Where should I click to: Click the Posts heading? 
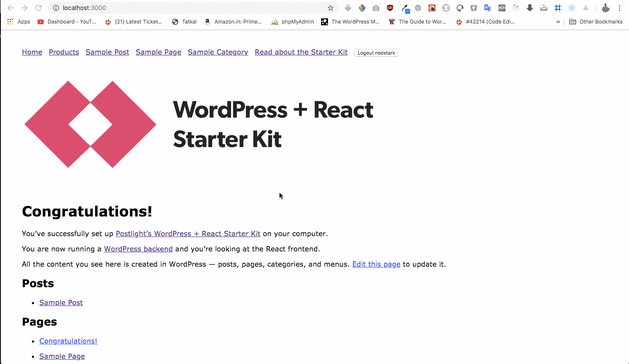click(38, 283)
